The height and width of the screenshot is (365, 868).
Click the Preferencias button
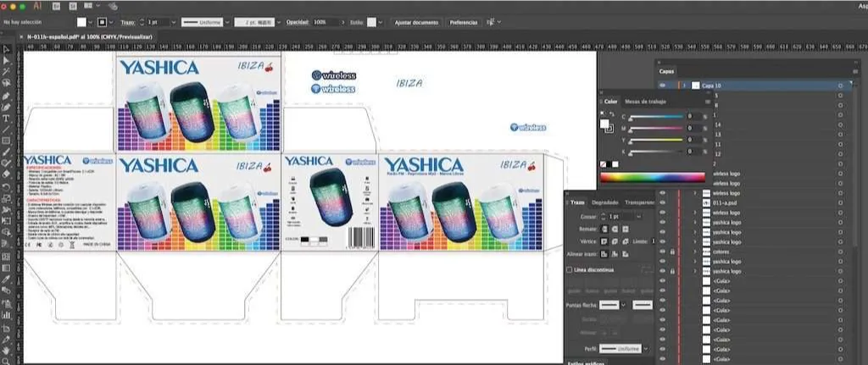pos(463,21)
